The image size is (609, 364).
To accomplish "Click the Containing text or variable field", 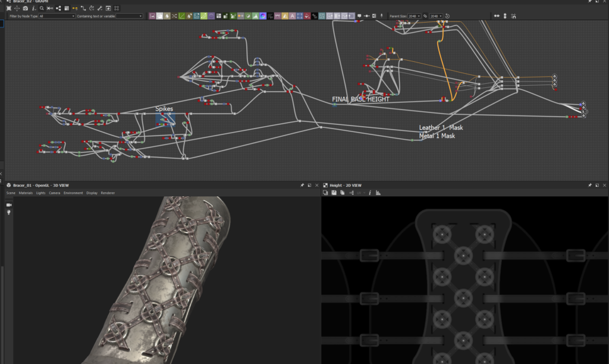I will (x=130, y=16).
